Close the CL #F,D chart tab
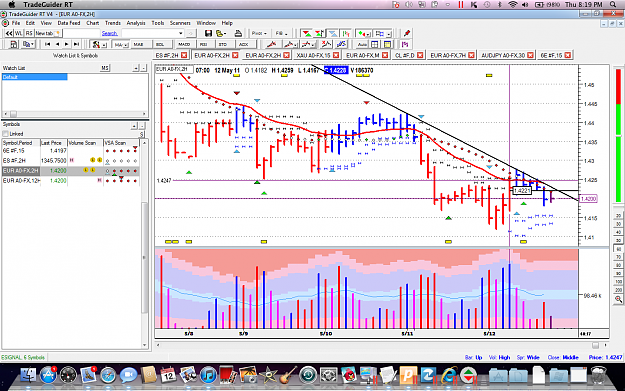Image resolution: width=625 pixels, height=391 pixels. (420, 55)
